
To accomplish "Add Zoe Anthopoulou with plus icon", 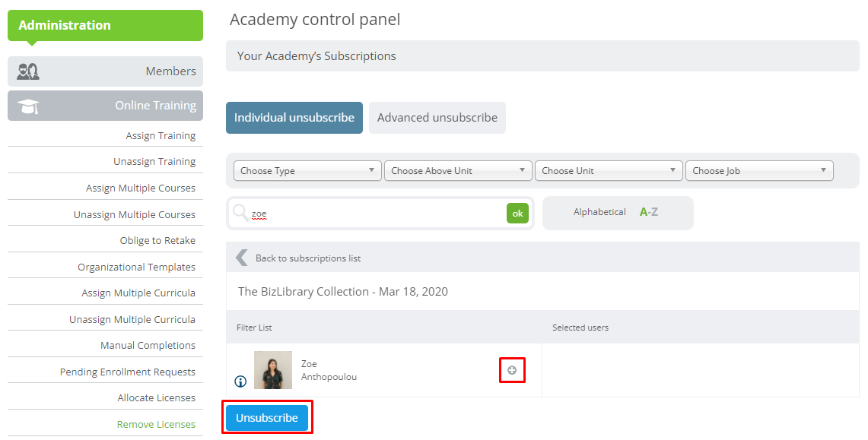I will [512, 370].
